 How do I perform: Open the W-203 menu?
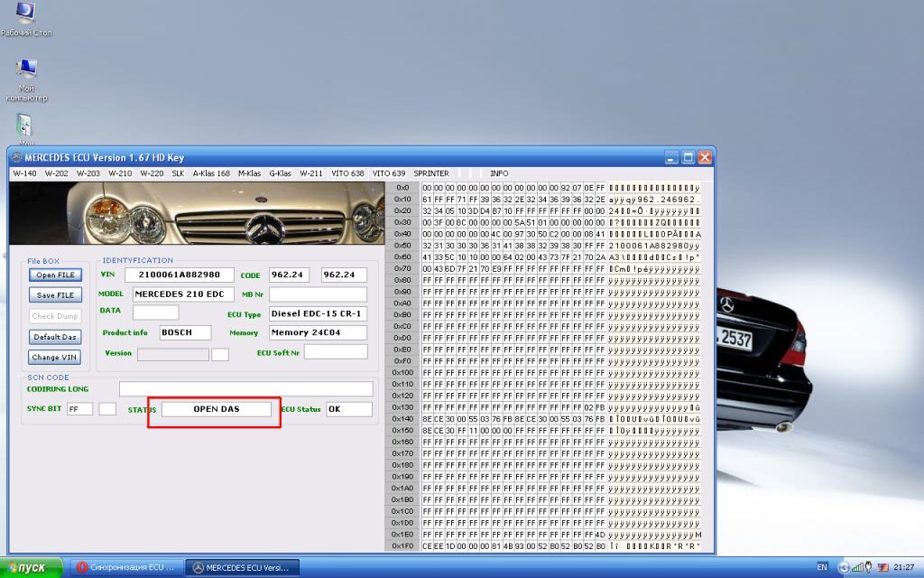click(x=88, y=173)
